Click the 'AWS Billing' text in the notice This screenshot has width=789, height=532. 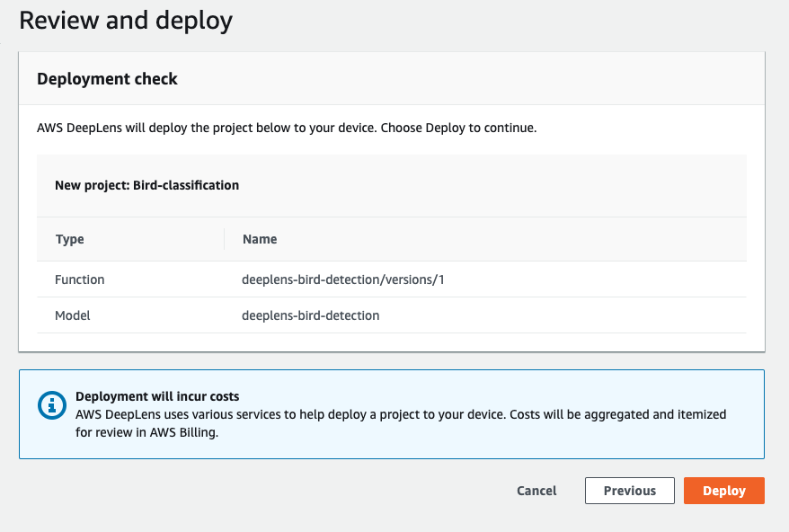coord(183,431)
